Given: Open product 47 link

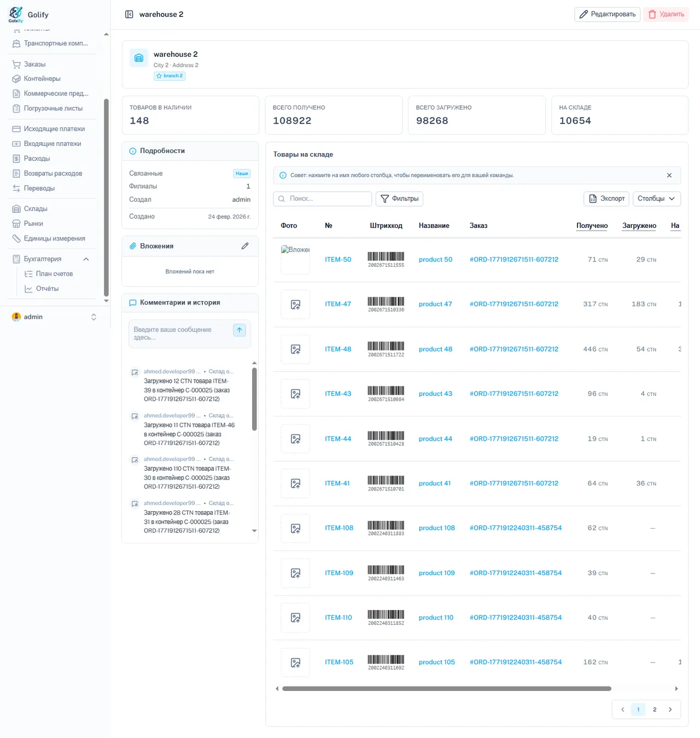Looking at the screenshot, I should point(435,304).
